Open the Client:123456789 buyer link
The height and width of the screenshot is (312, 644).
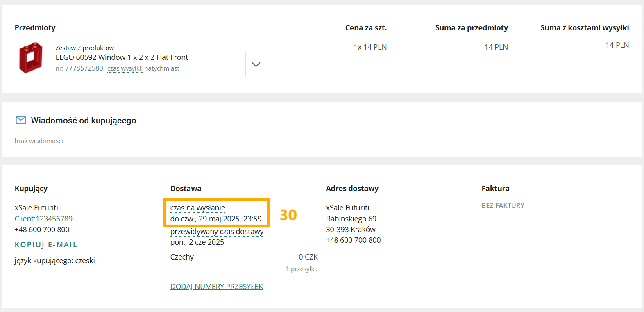point(43,219)
